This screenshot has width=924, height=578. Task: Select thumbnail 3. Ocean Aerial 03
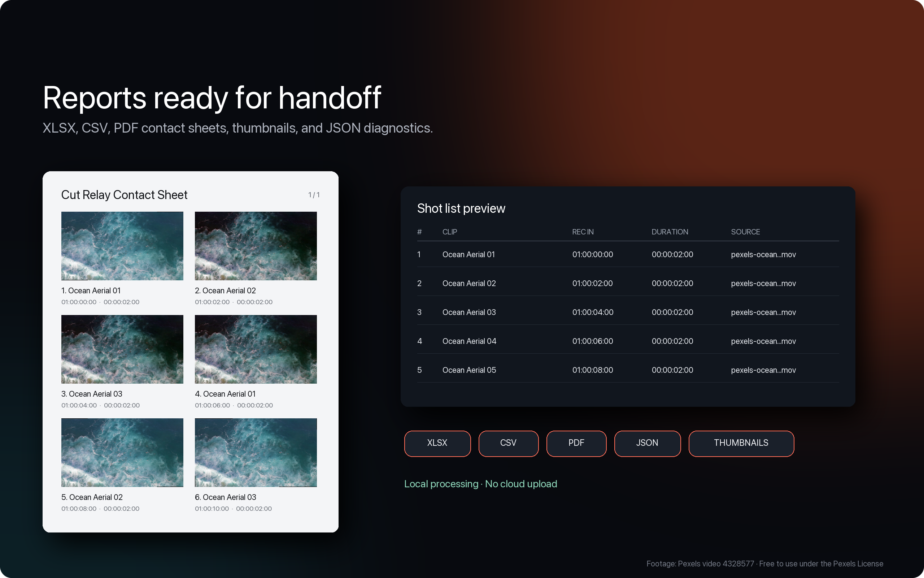122,349
